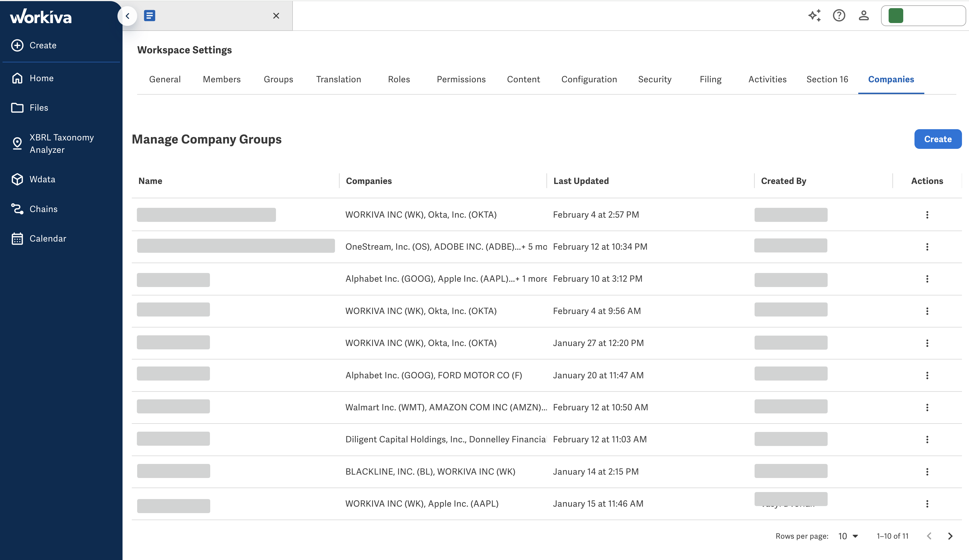969x560 pixels.
Task: Click OneStream, Inc. (OS), ADOBE INC. companies cell
Action: point(446,247)
